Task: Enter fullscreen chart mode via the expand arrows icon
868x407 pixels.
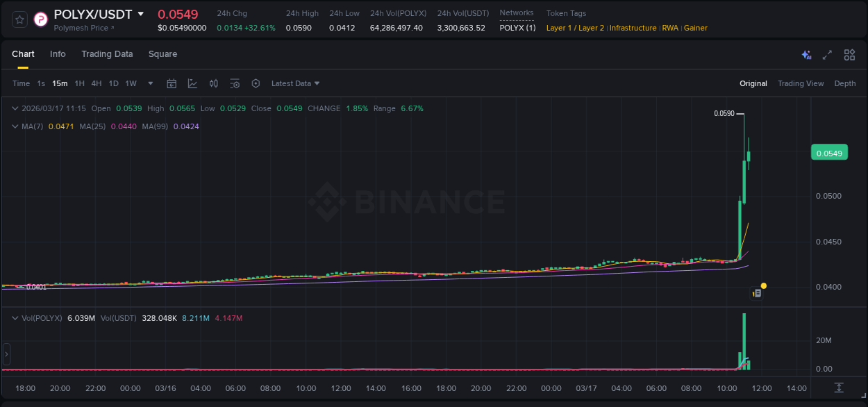Action: pos(827,54)
